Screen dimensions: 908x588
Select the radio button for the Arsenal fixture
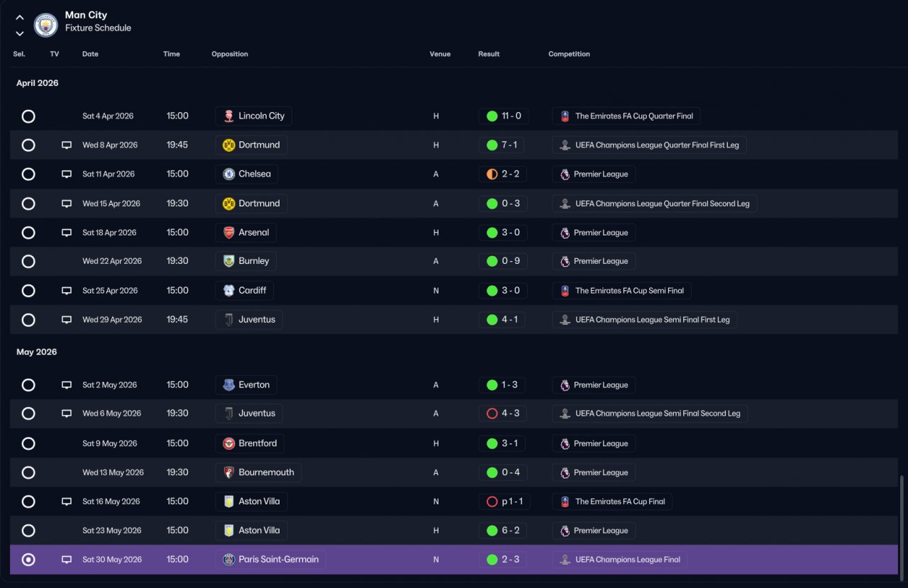coord(28,233)
